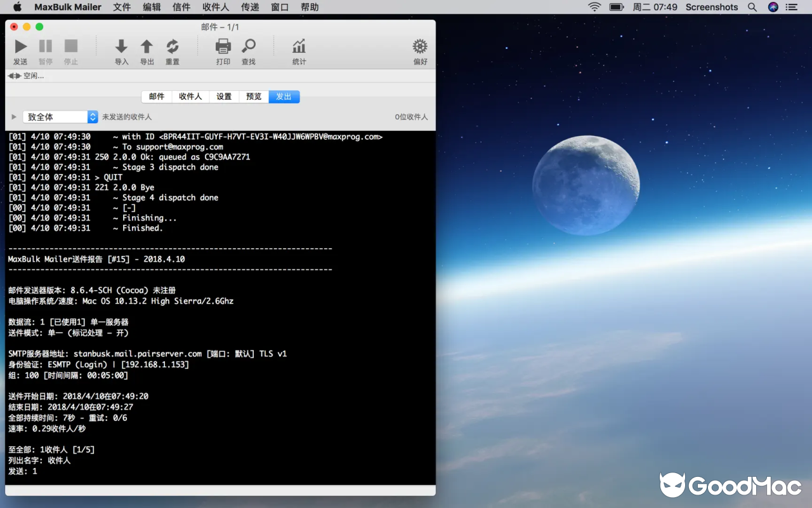Click the 重置 (Reset) icon
Viewport: 812px width, 508px height.
point(172,46)
